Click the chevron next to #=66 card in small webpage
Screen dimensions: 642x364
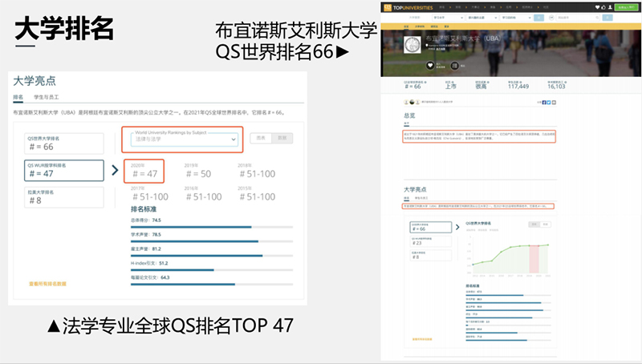click(457, 227)
